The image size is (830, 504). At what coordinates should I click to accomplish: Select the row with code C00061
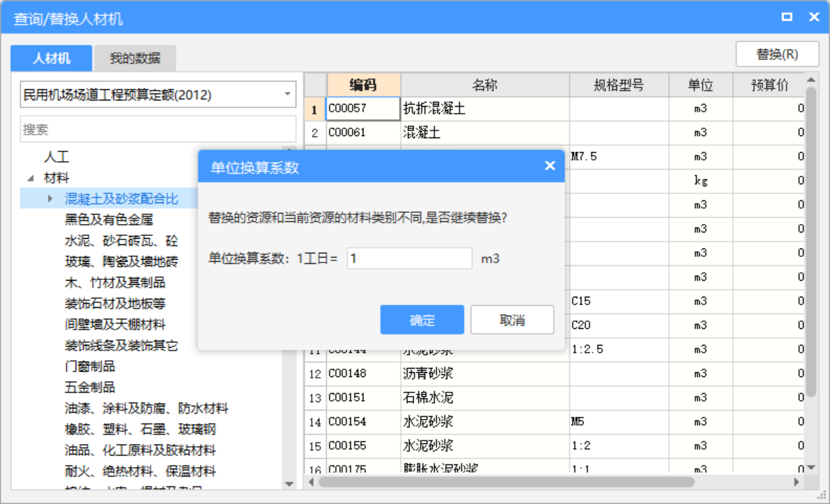pos(363,133)
